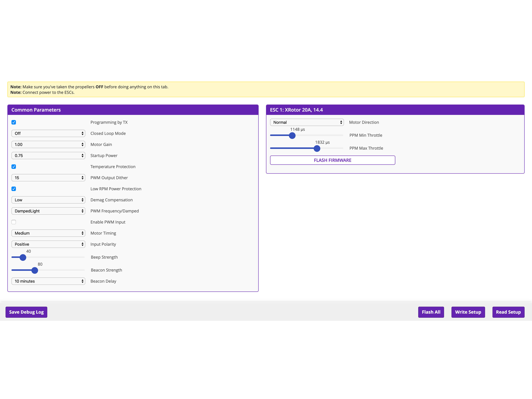This screenshot has height=399, width=532.
Task: Select the Motor Timing dropdown
Action: click(48, 233)
